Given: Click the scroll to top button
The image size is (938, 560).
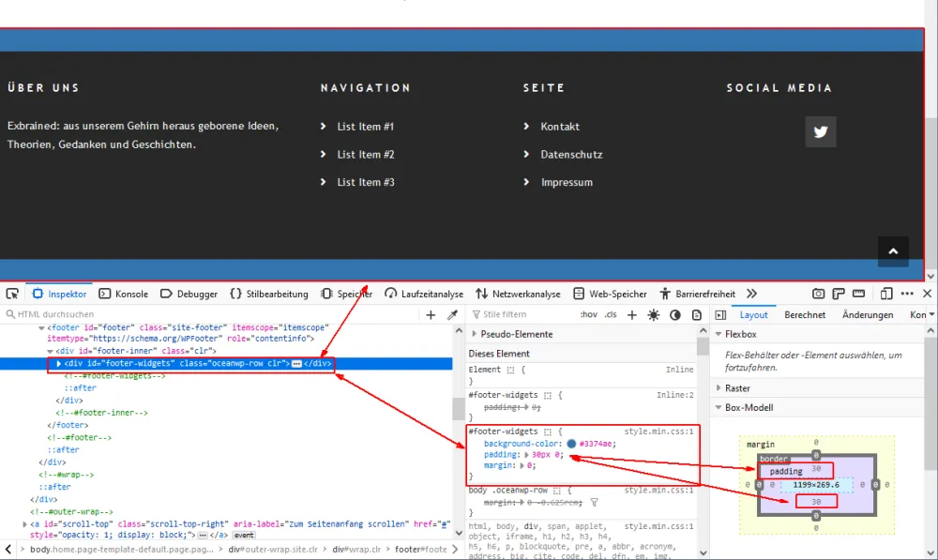Looking at the screenshot, I should coord(893,251).
